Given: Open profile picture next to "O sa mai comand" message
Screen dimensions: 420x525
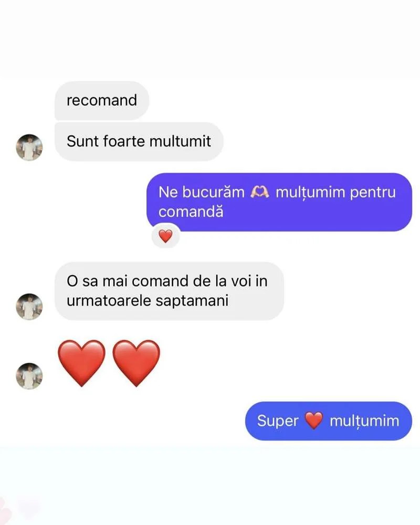Looking at the screenshot, I should 29,307.
